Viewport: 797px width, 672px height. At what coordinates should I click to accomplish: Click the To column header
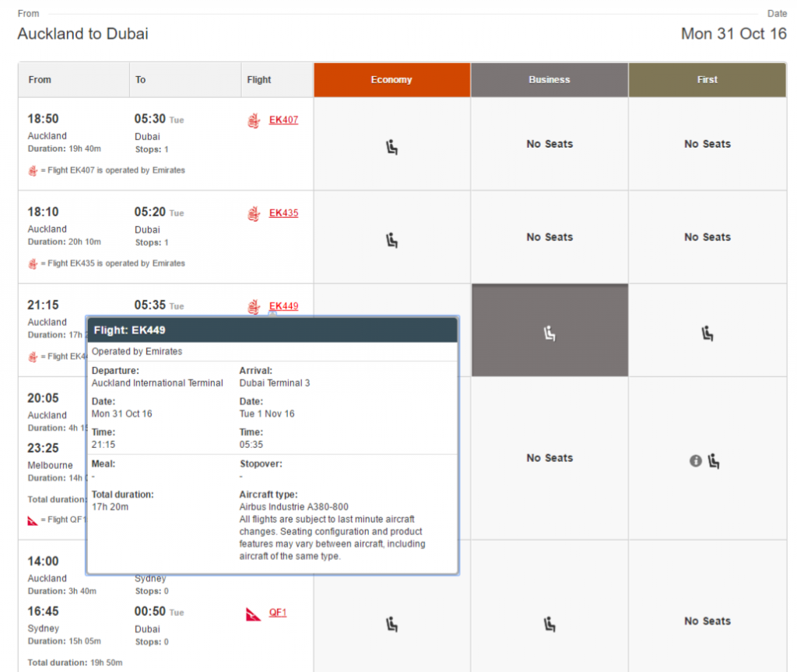(185, 80)
